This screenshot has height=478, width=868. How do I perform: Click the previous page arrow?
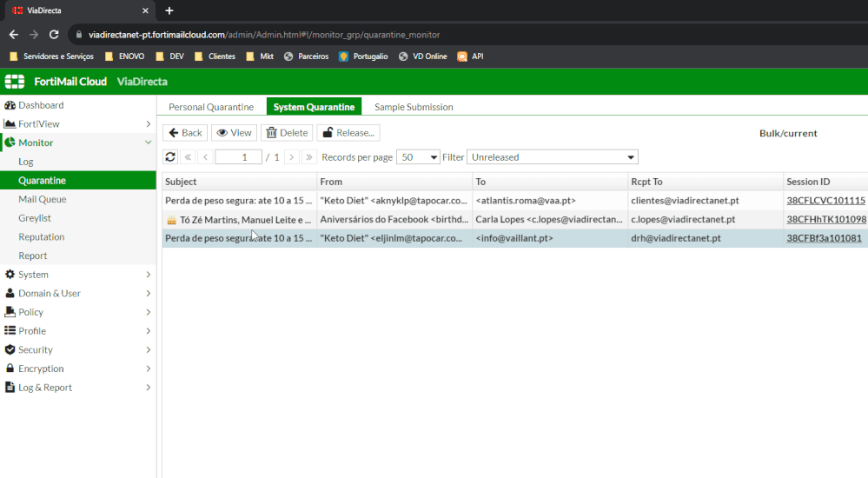[205, 157]
